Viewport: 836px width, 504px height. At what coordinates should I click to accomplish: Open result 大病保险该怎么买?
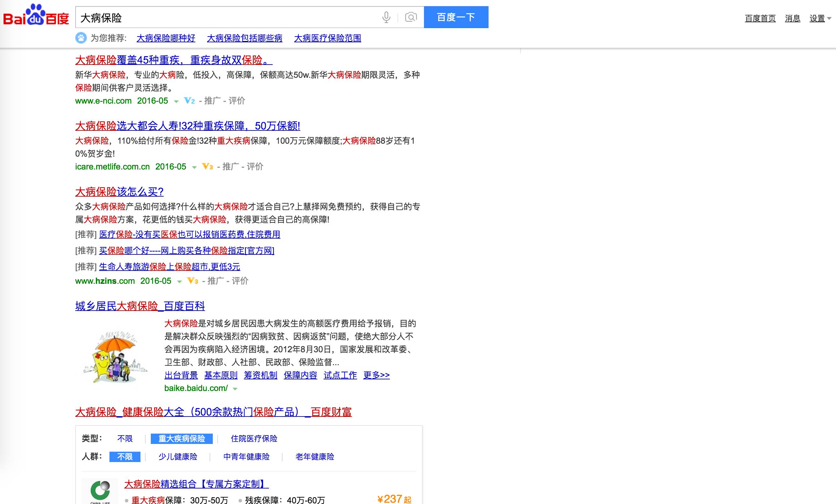pos(119,192)
